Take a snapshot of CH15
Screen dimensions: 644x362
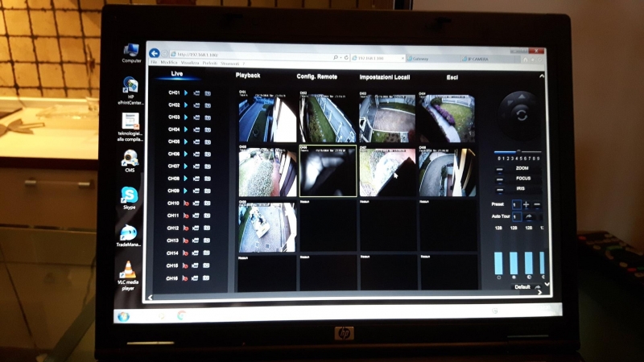click(207, 265)
